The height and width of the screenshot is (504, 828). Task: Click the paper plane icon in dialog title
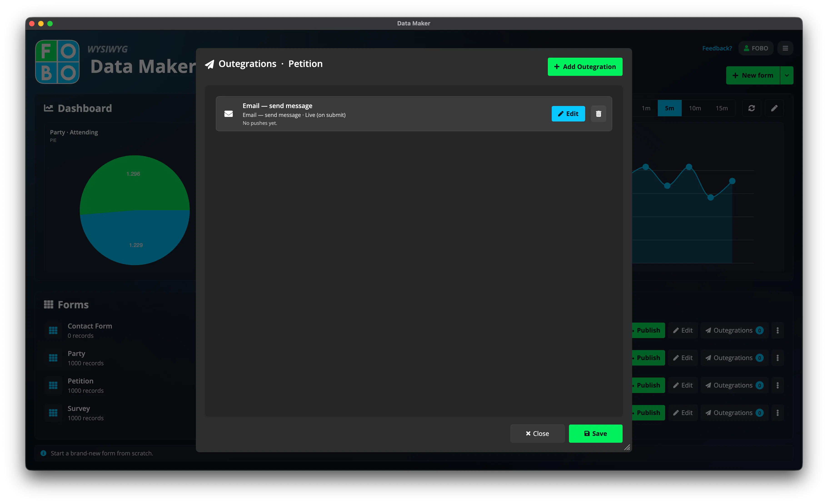209,64
